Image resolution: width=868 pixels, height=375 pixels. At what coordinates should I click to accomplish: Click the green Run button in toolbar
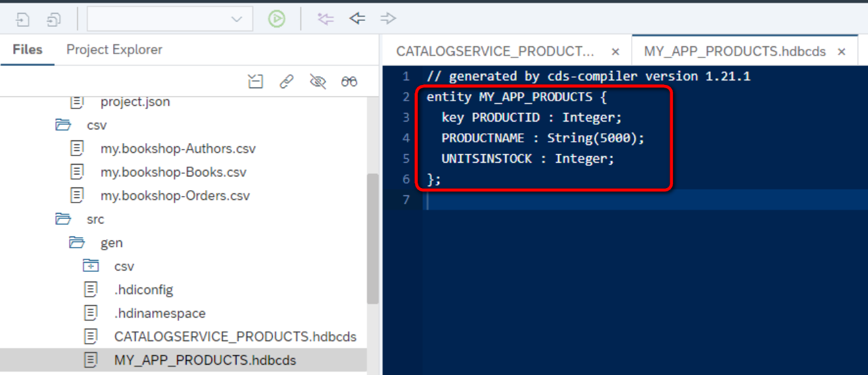[x=277, y=19]
